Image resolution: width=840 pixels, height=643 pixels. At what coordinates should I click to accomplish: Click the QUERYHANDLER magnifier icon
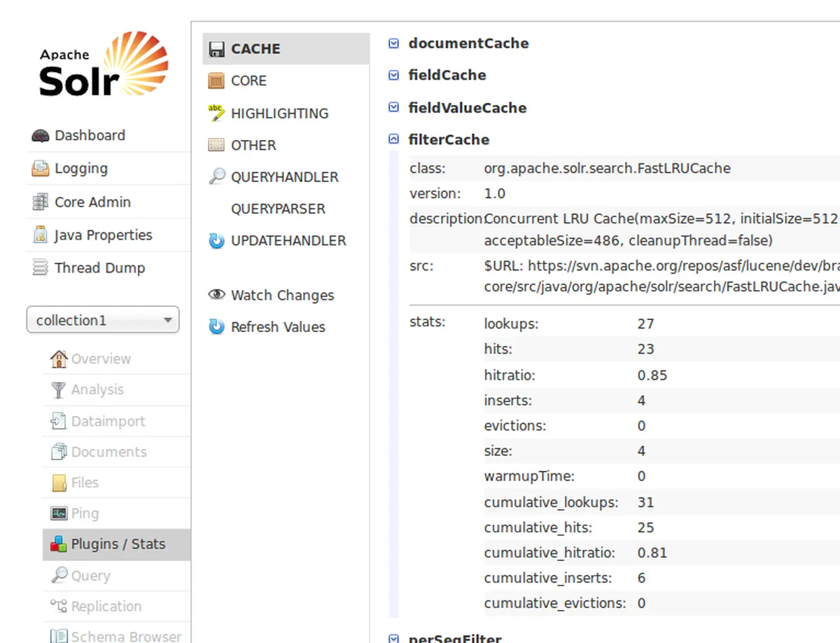[x=217, y=177]
